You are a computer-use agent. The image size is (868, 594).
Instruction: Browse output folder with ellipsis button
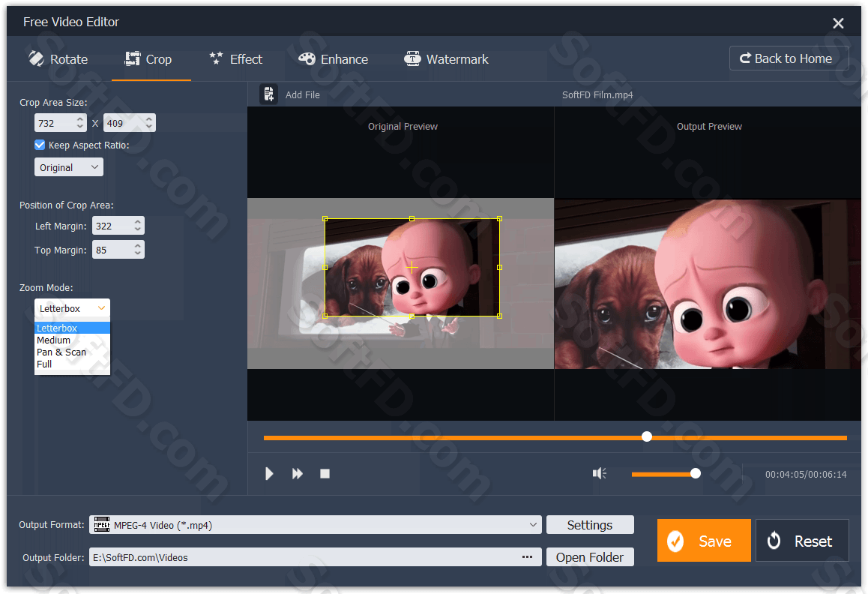coord(528,556)
